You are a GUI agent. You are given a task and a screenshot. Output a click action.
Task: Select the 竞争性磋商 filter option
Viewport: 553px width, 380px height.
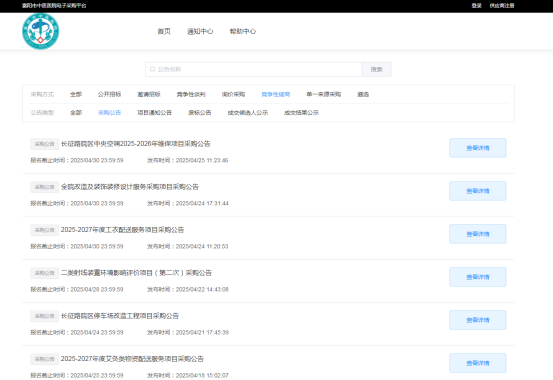(x=275, y=94)
